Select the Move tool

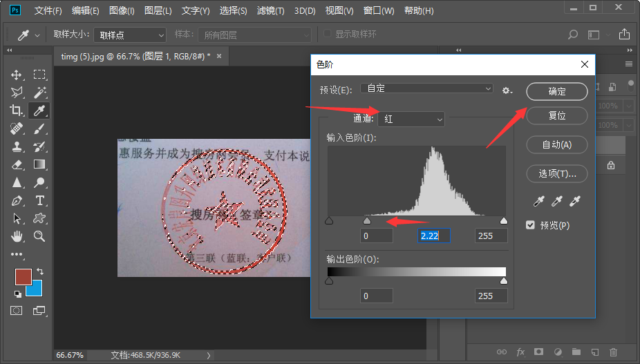click(17, 75)
